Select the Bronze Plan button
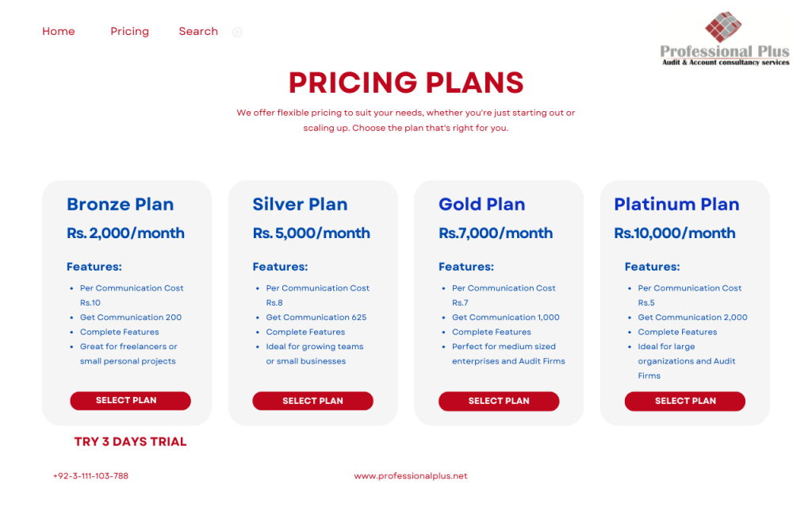Image resolution: width=812 pixels, height=508 pixels. tap(131, 401)
